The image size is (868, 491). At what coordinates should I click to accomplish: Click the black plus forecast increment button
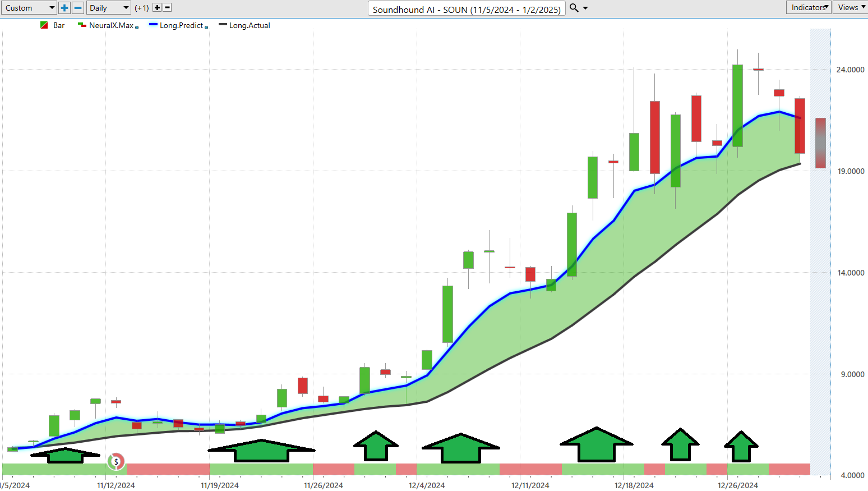click(157, 8)
